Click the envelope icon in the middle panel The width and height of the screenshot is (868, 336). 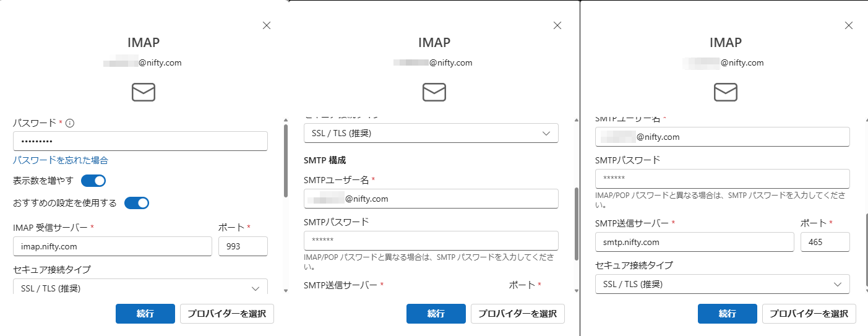(x=434, y=92)
